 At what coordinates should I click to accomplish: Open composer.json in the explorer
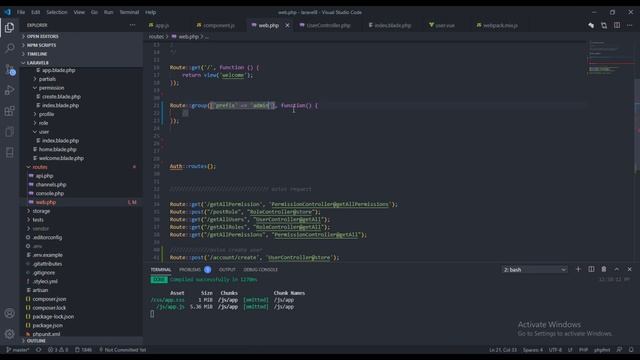(x=49, y=299)
